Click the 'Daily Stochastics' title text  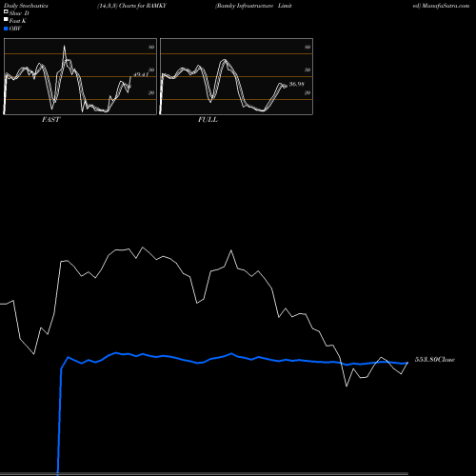[26, 6]
